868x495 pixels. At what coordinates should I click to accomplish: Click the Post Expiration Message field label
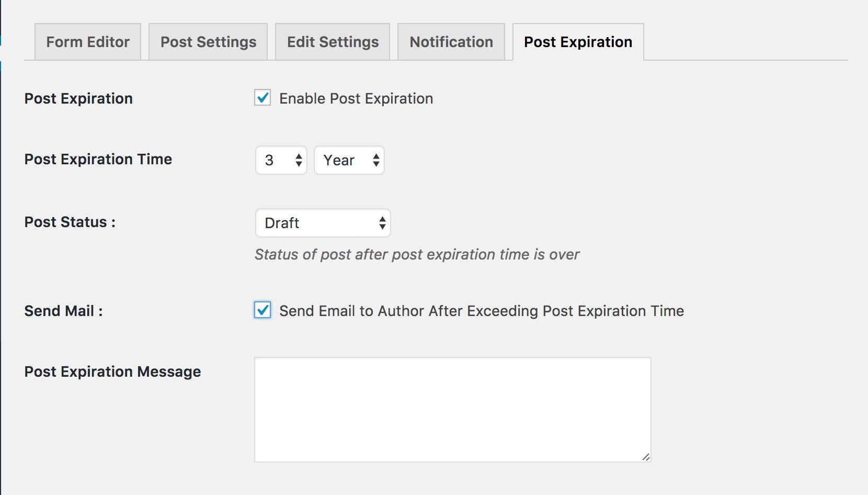point(113,372)
